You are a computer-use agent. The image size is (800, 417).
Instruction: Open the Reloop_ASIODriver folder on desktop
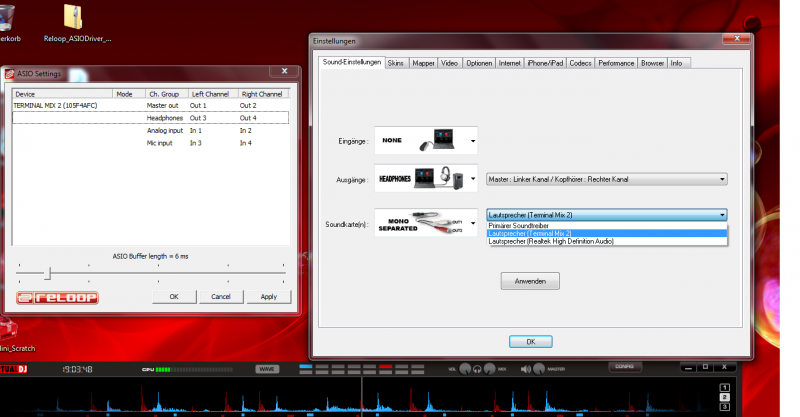click(73, 18)
